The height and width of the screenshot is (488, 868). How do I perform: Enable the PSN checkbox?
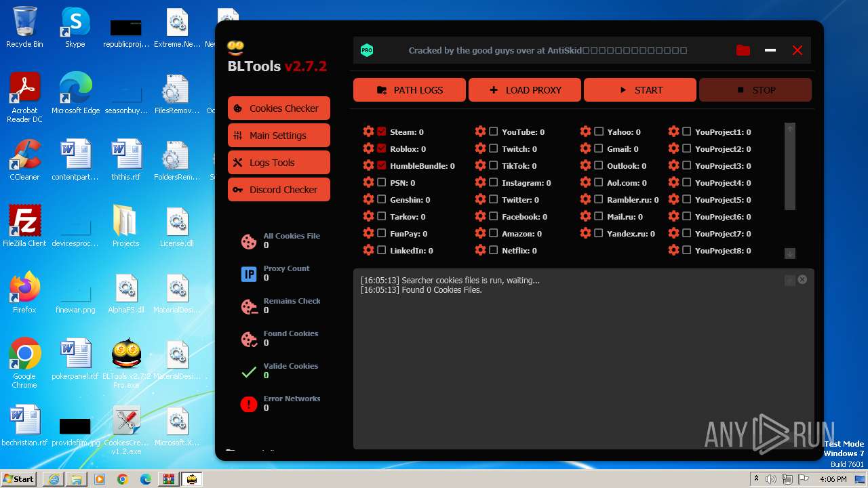point(382,182)
